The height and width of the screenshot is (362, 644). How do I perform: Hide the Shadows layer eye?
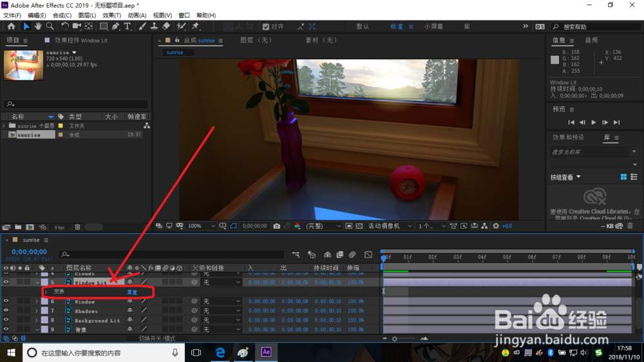pyautogui.click(x=6, y=310)
